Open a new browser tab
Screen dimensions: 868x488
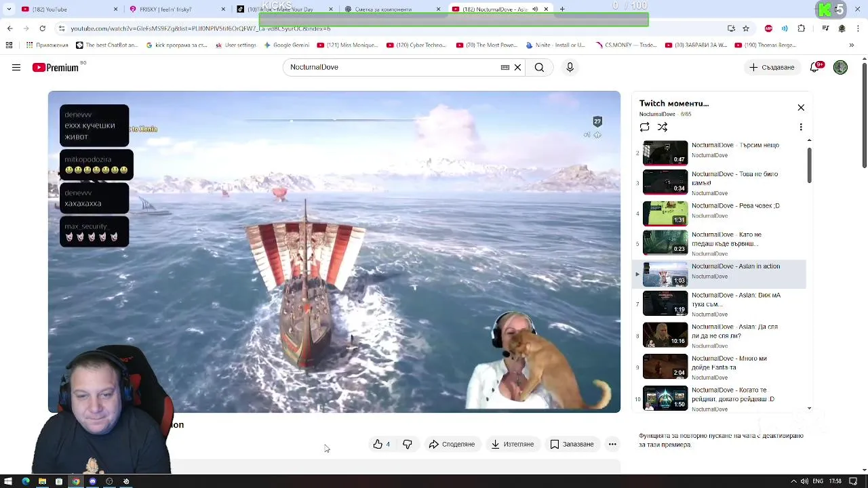click(562, 9)
